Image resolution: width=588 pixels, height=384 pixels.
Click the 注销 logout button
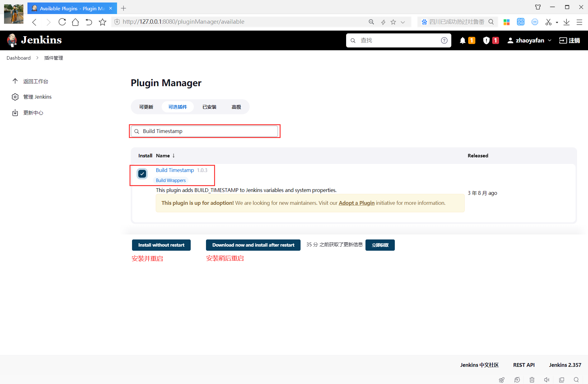(x=570, y=40)
